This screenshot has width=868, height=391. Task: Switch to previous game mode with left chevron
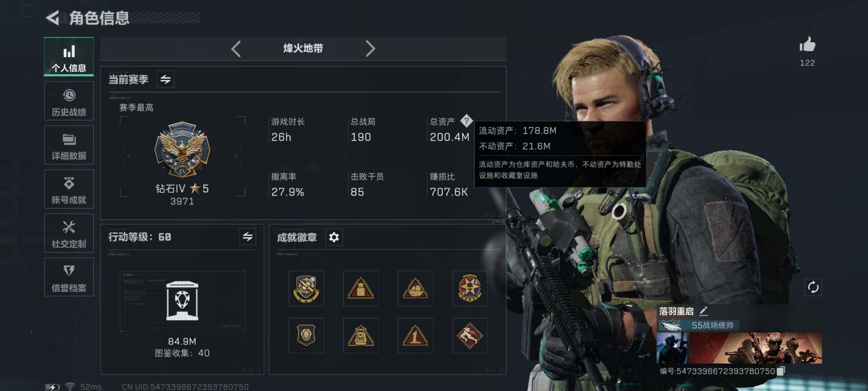point(236,49)
